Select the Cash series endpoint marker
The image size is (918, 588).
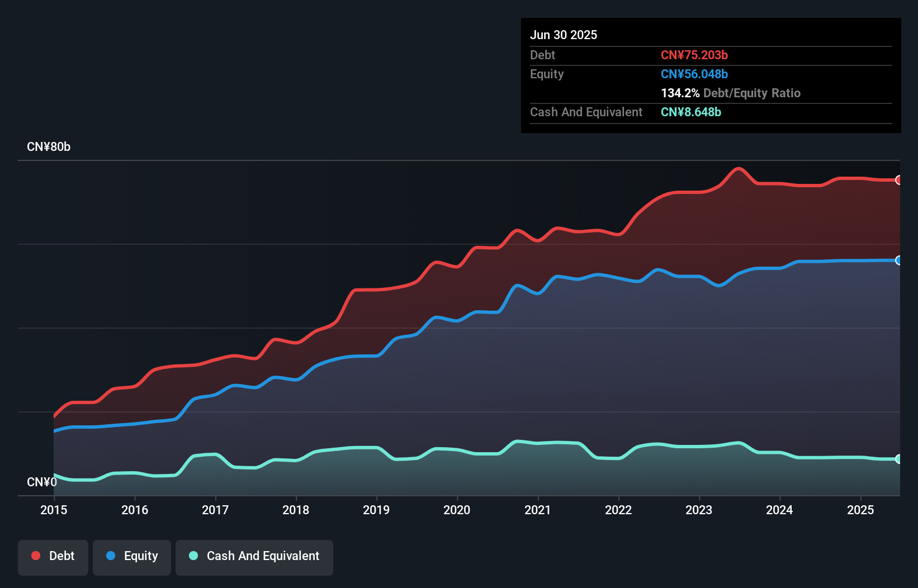click(898, 459)
